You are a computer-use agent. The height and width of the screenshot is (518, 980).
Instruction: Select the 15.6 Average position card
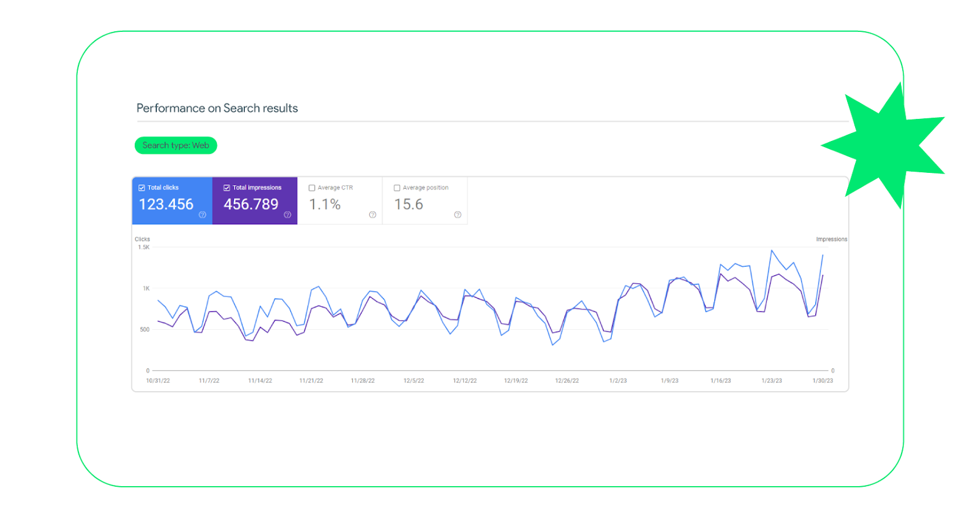(425, 200)
